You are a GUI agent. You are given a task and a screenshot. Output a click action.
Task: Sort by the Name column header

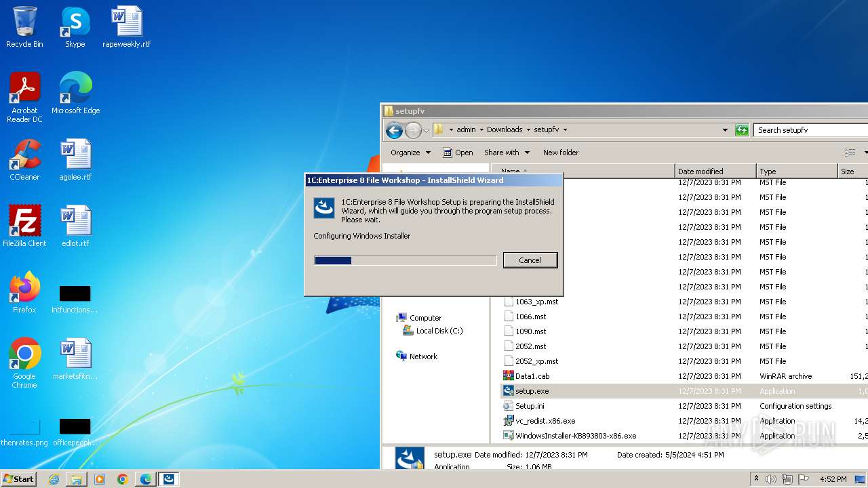coord(583,171)
